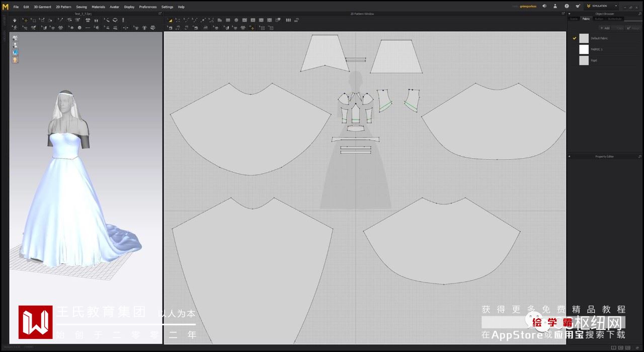The width and height of the screenshot is (644, 352).
Task: Click the first sewing tool icon in 2D toolbar second row
Action: [171, 27]
